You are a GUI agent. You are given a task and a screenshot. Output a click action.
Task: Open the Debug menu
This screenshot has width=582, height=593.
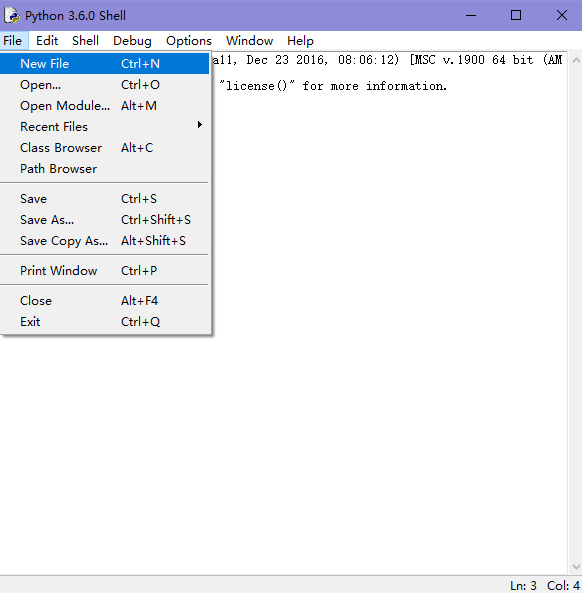click(x=132, y=41)
